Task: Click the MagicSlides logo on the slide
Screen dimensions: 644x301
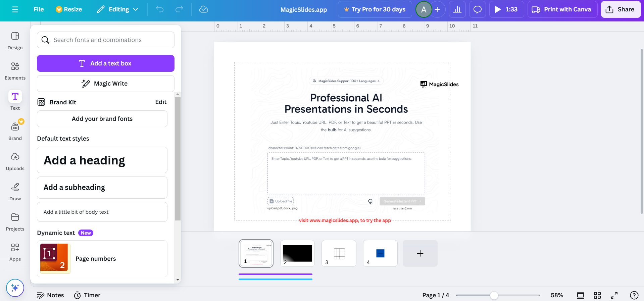Action: [x=440, y=84]
